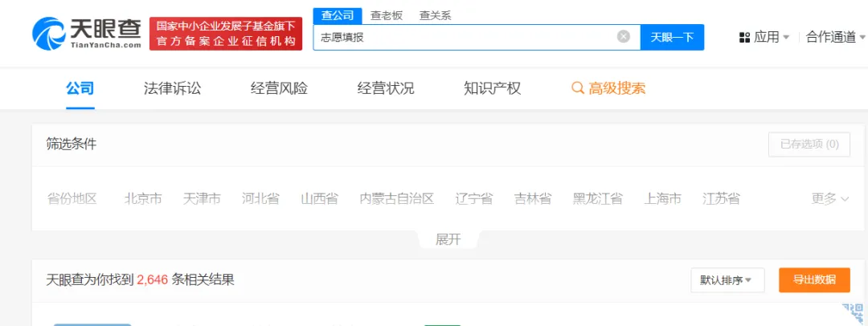Viewport: 868px width, 326px height.
Task: Click the 导出数据 export button
Action: click(814, 280)
